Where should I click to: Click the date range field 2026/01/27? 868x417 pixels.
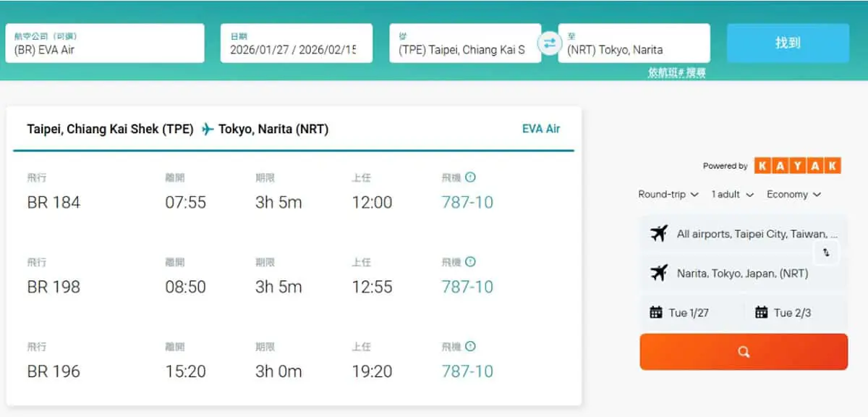pyautogui.click(x=297, y=43)
